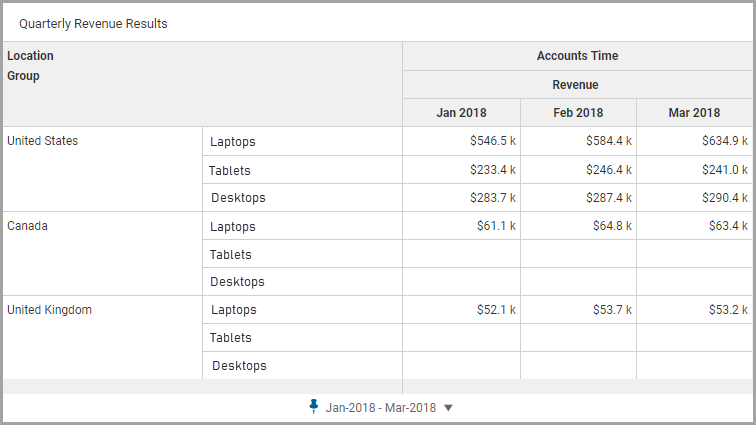Select the $53.7 k cell
Screen dimensions: 756x425
[x=578, y=310]
